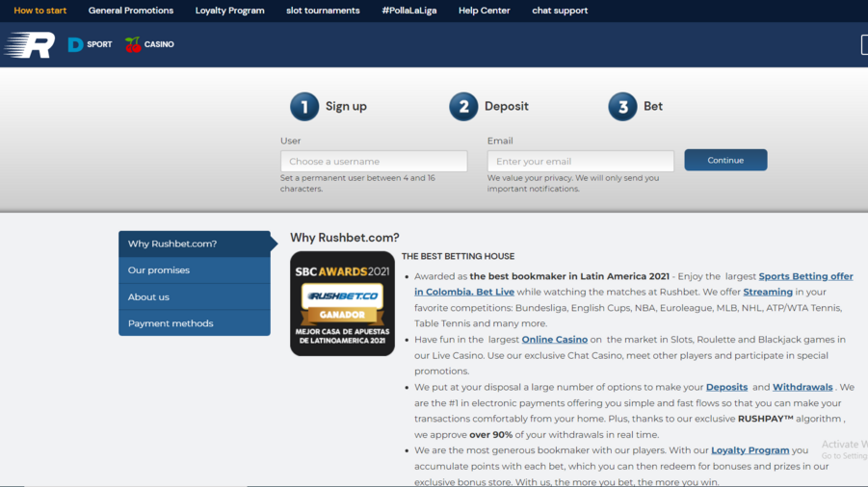This screenshot has height=487, width=868.
Task: Start chat support
Action: point(560,11)
